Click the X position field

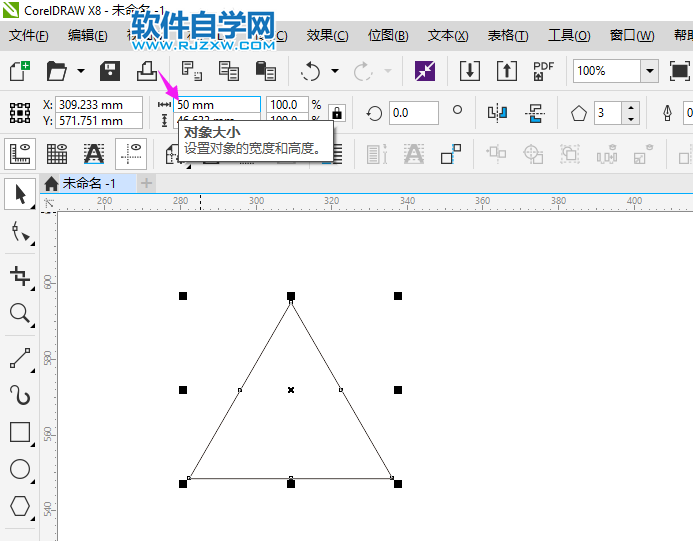click(x=99, y=105)
